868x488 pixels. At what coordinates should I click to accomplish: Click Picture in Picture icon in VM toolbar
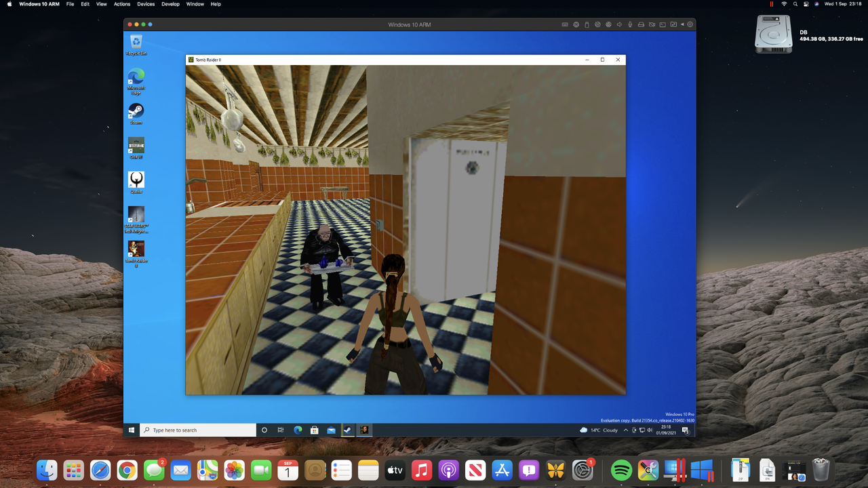[673, 24]
